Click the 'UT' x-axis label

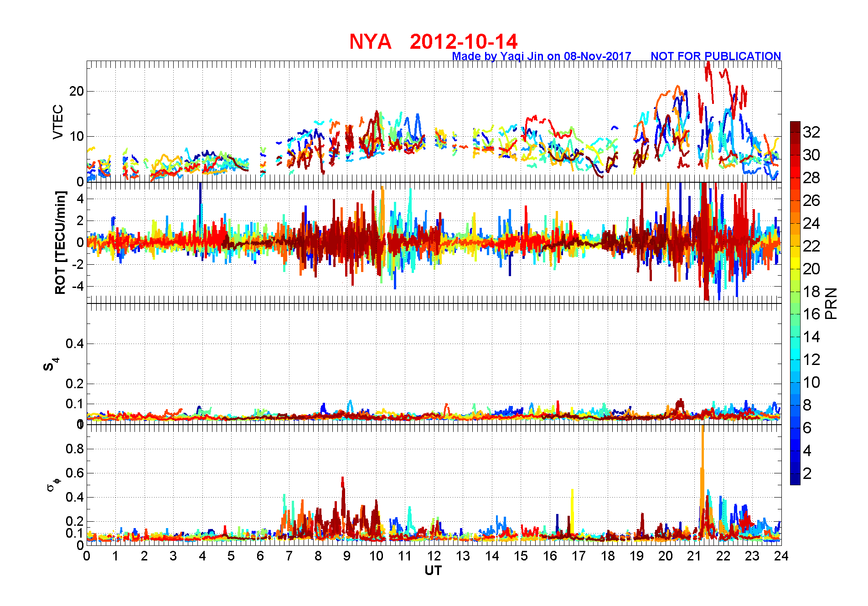click(433, 570)
